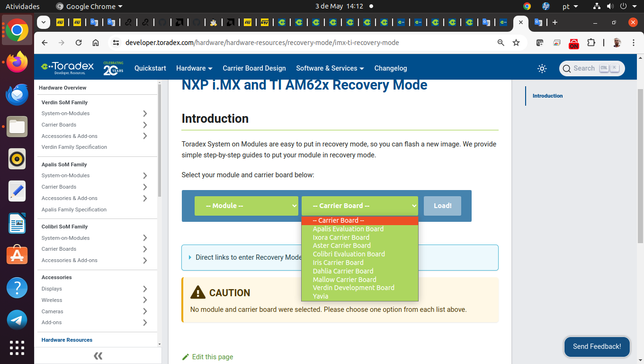Jump to Introduction in the table of contents

(x=547, y=96)
